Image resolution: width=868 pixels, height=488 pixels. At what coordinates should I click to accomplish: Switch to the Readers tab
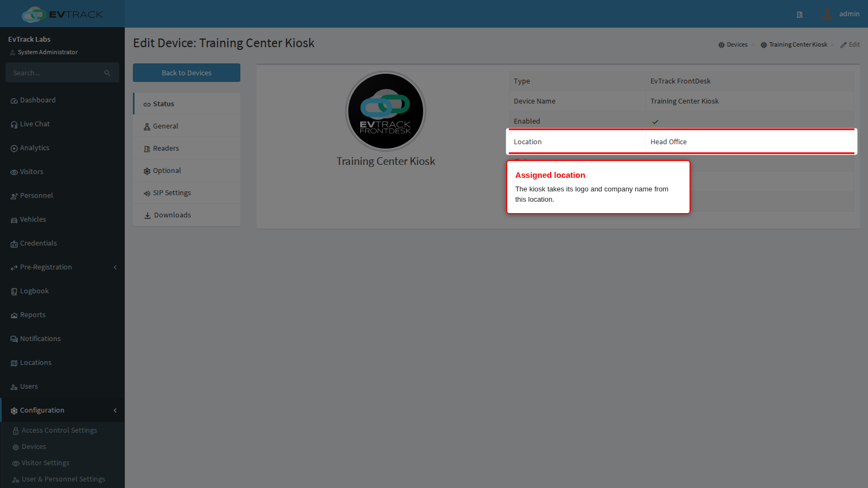point(187,149)
